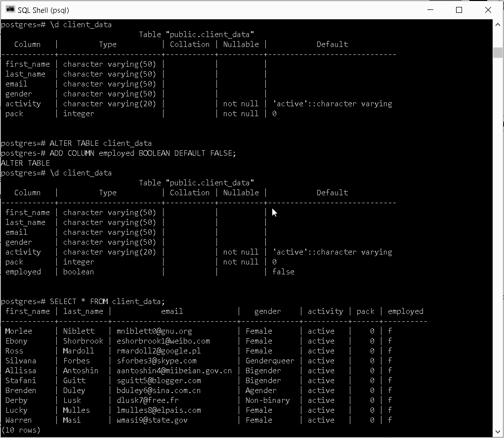Click the row containing Silvana Forbes

(x=148, y=360)
